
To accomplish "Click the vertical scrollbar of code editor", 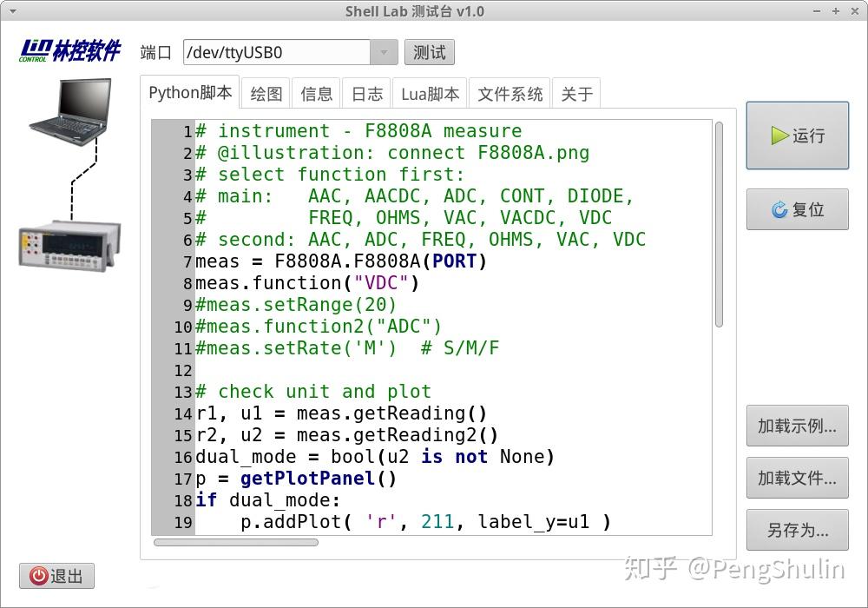I will click(719, 224).
